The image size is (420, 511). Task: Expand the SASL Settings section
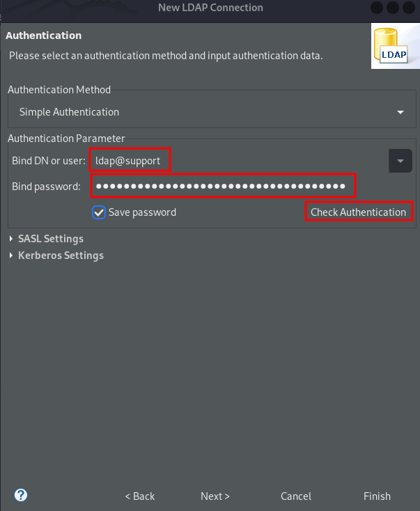tap(50, 239)
